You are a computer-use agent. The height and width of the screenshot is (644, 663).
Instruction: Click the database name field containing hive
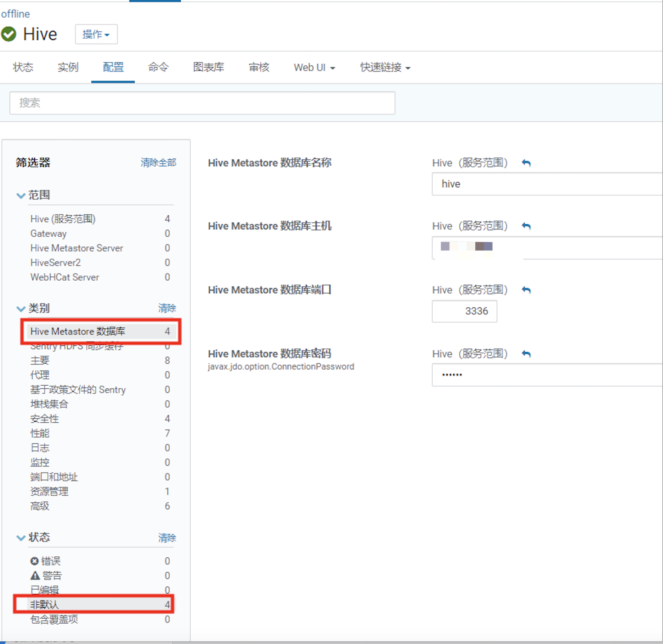click(x=547, y=184)
